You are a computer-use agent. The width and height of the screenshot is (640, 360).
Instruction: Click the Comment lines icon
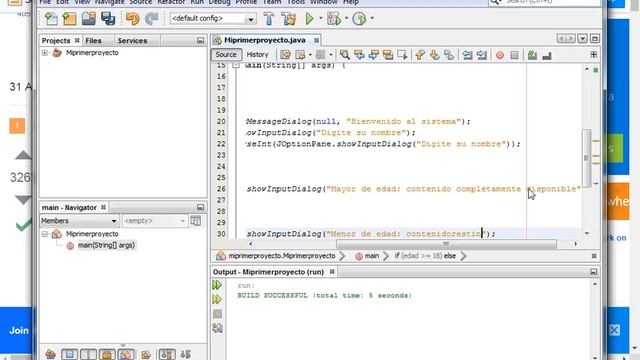pyautogui.click(x=532, y=55)
